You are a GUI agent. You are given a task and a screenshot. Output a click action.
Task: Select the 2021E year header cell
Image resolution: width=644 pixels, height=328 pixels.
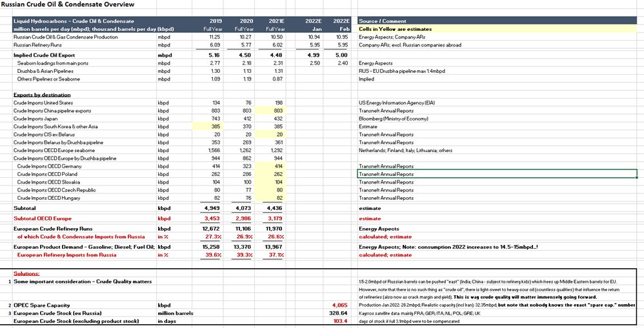277,21
